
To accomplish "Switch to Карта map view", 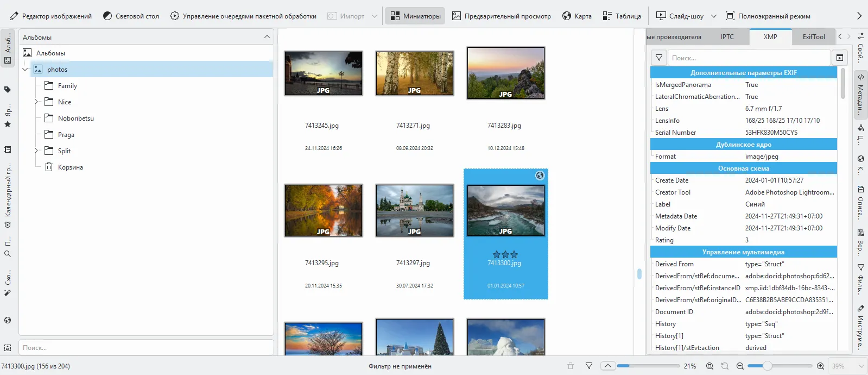I will 577,16.
